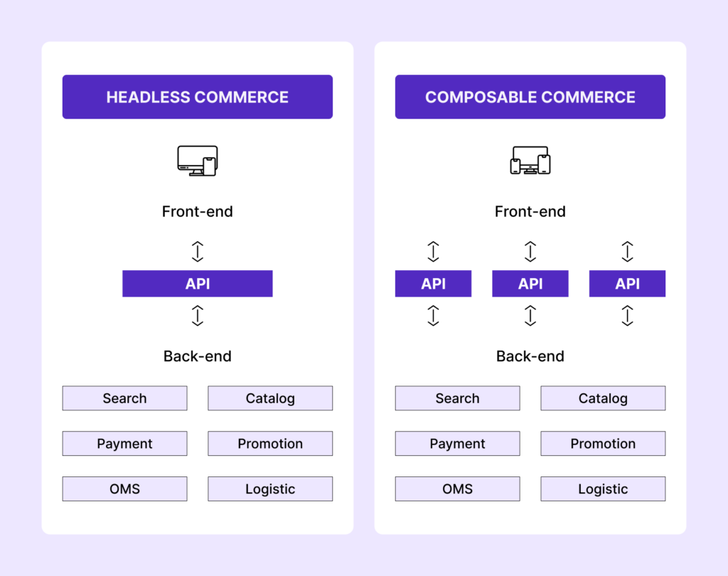
Task: Click the arrow above the middle composable API
Action: (530, 251)
